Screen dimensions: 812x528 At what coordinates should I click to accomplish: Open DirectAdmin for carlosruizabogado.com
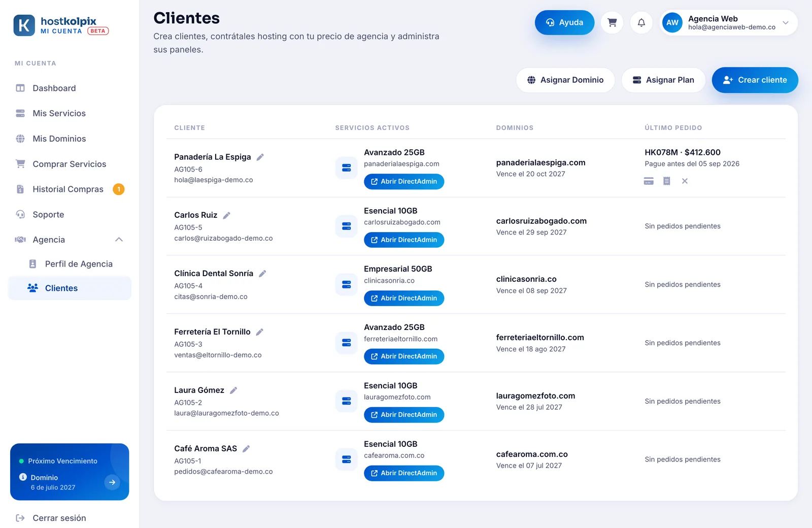pos(404,240)
